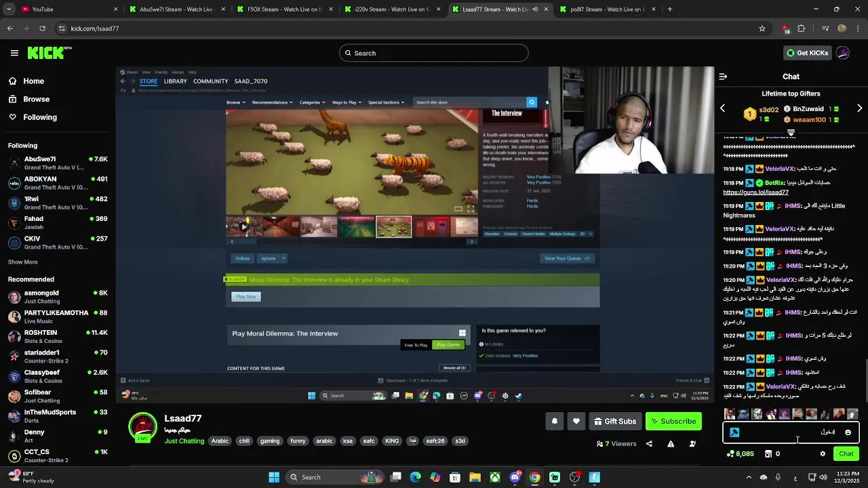
Task: Show hidden system tray icons
Action: tap(749, 477)
